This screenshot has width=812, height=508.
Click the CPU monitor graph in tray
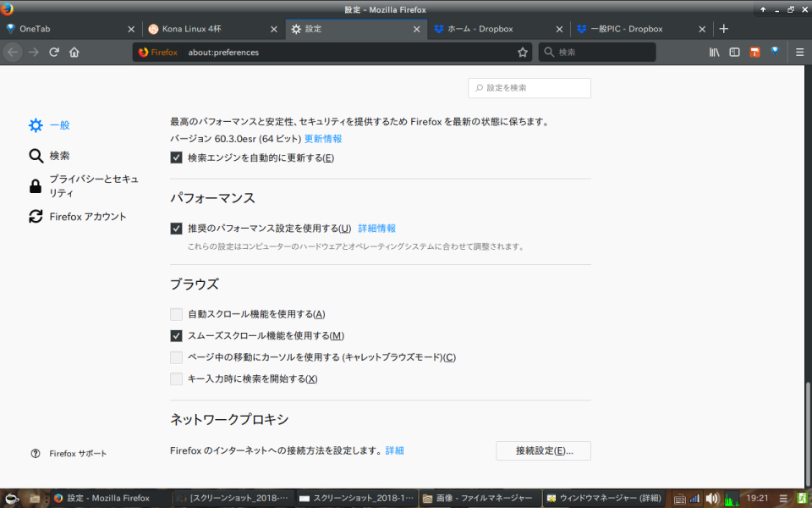(731, 499)
